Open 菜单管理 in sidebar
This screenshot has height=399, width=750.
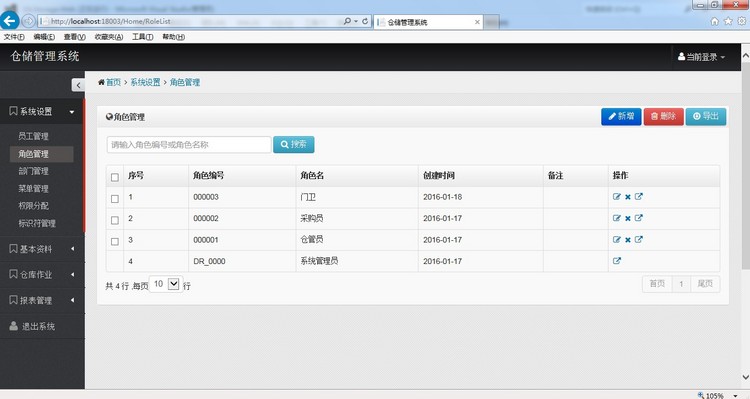(33, 188)
